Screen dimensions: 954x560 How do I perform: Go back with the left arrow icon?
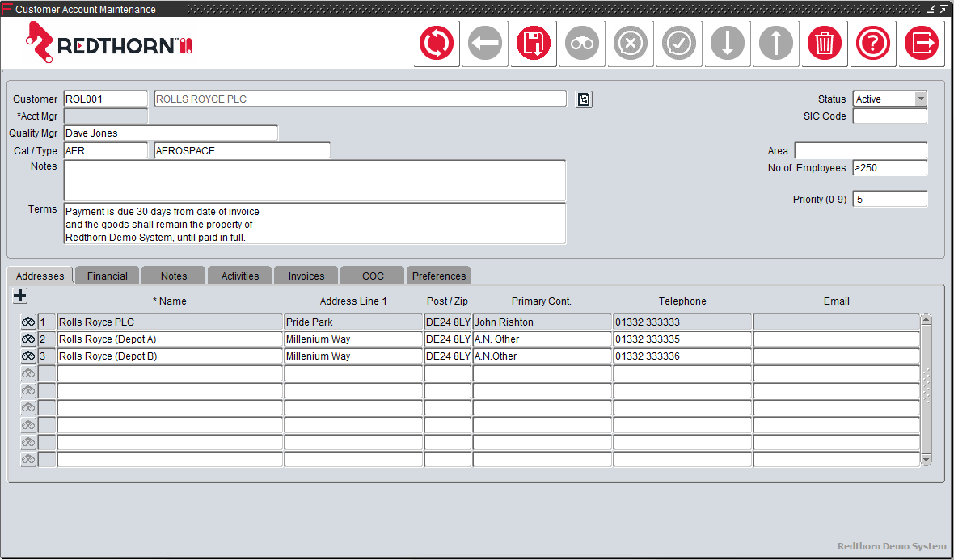click(x=484, y=43)
